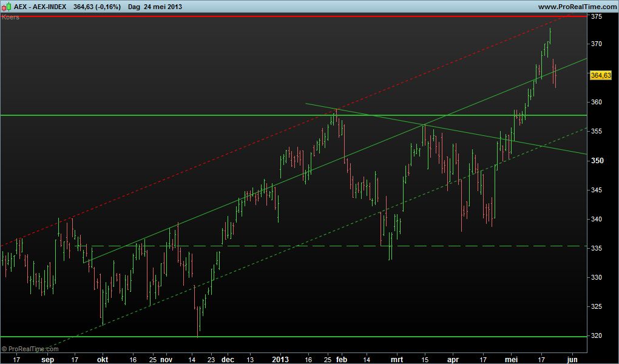The height and width of the screenshot is (364, 619).
Task: Click the Koers panel label
Action: (11, 17)
